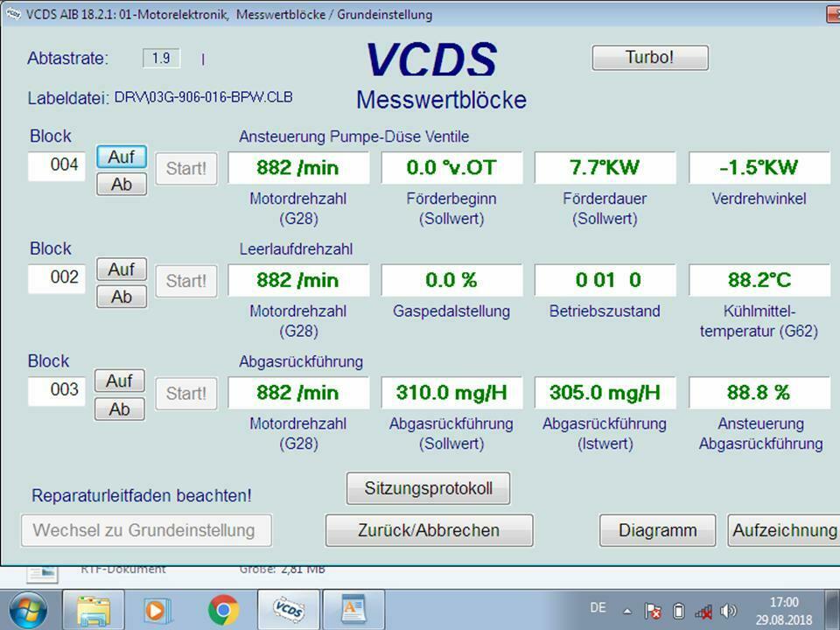Open the network signal tray icon

pos(703,612)
